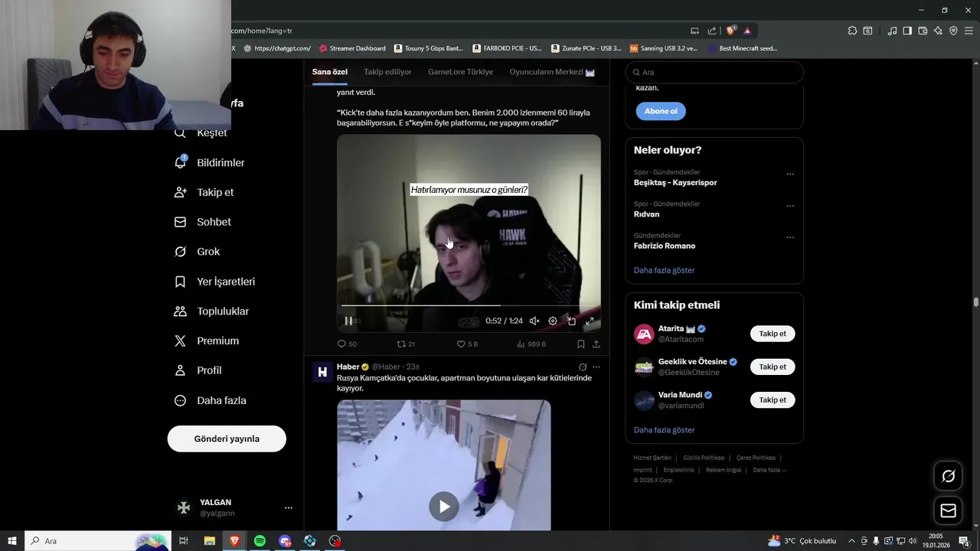Image resolution: width=980 pixels, height=551 pixels.
Task: Open the Brave hamburger menu
Action: pos(969,31)
